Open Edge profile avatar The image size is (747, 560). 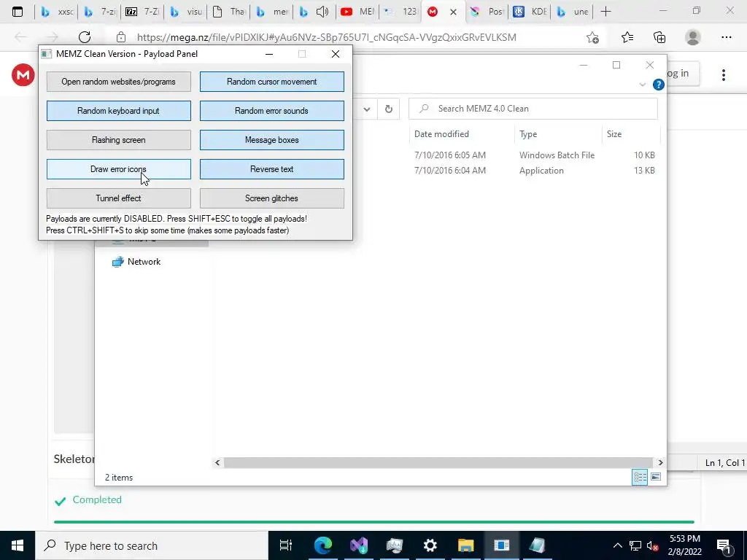(693, 37)
